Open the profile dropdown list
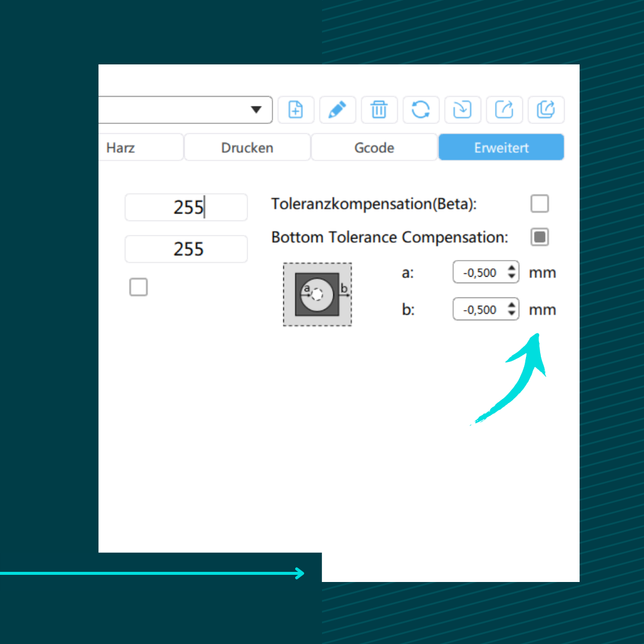The image size is (644, 644). [256, 110]
